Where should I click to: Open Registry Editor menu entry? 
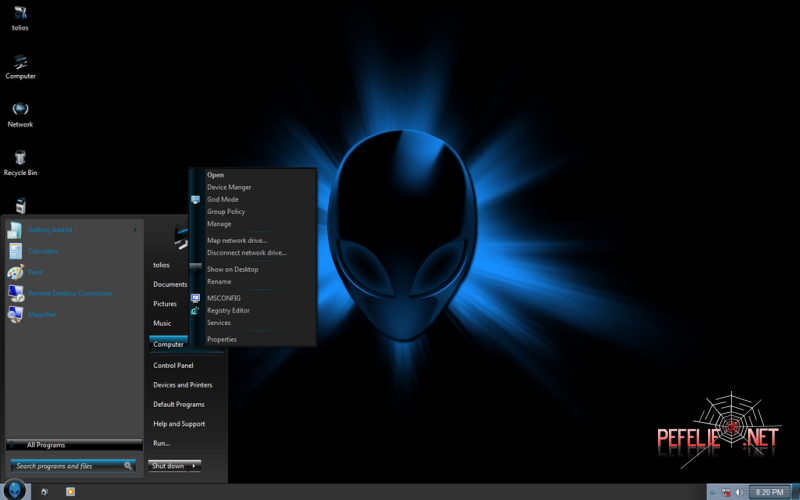coord(228,310)
